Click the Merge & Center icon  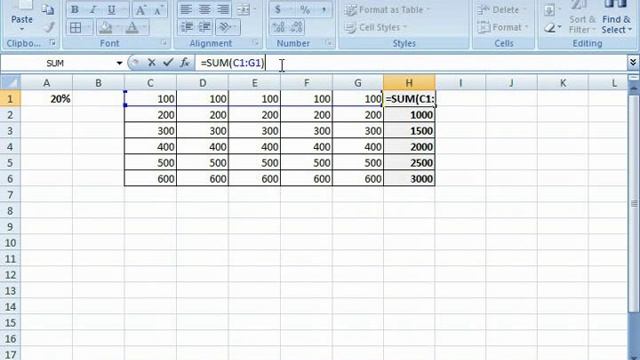coord(243,9)
